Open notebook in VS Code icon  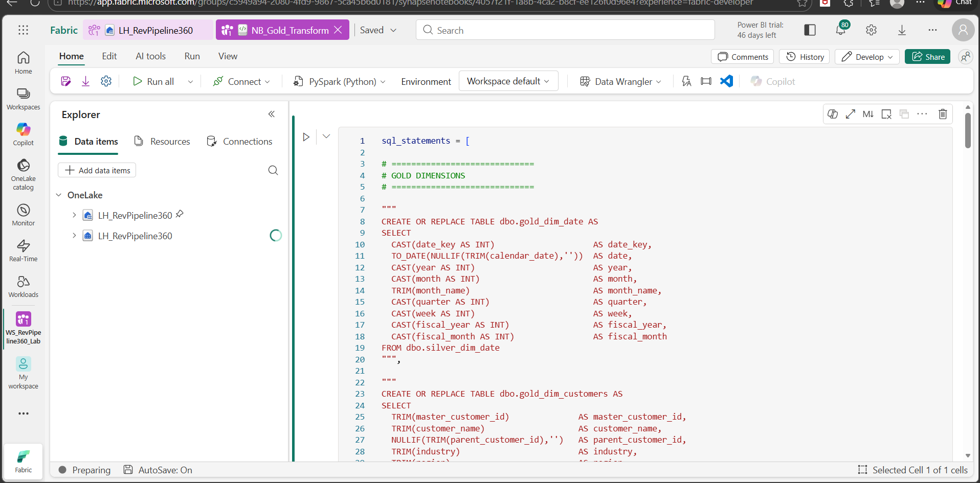pos(726,81)
